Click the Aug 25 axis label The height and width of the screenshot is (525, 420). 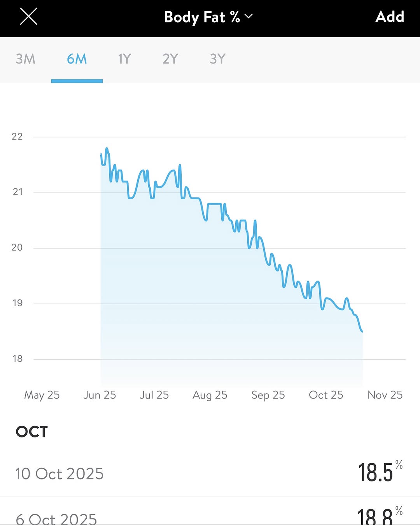[210, 395]
